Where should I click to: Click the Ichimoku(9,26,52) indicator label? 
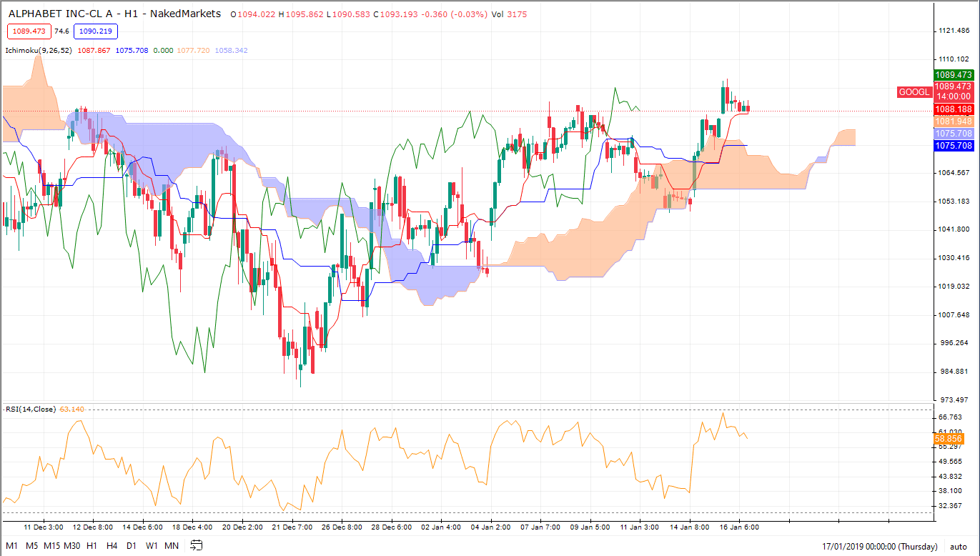pyautogui.click(x=39, y=50)
